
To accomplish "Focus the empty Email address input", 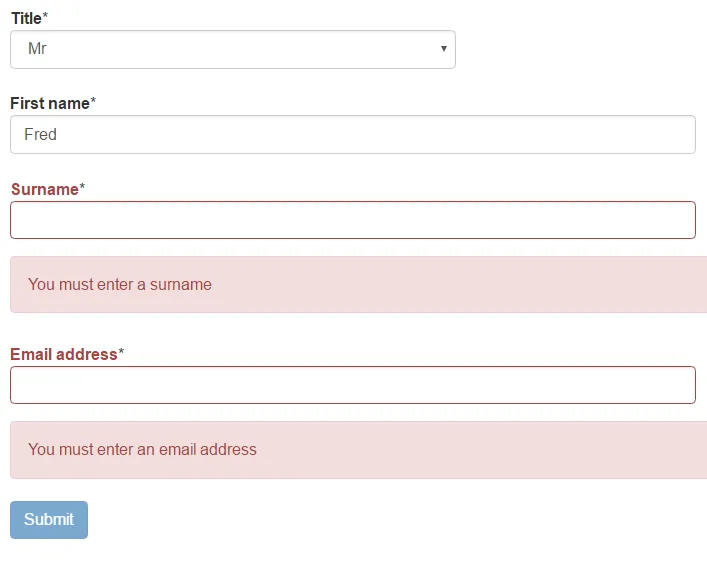I will pos(352,385).
